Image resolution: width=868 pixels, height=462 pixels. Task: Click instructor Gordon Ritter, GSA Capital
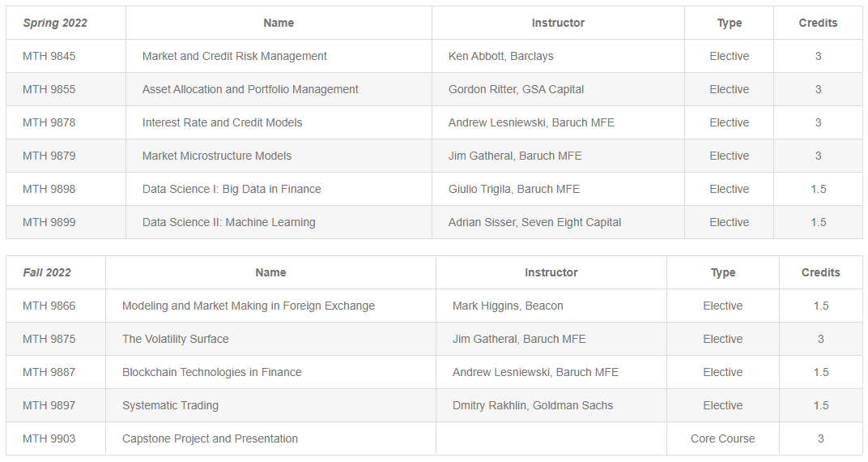click(x=516, y=89)
